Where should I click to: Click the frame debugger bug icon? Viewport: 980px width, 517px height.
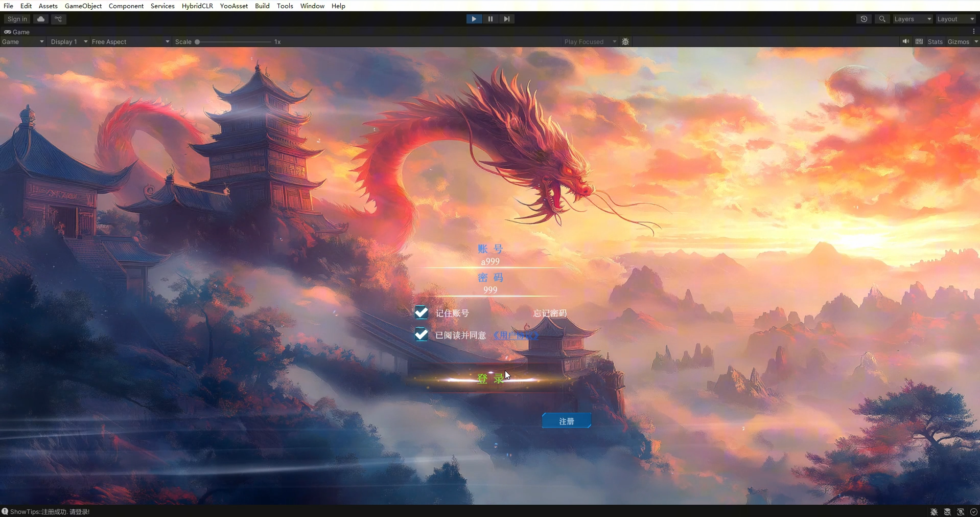click(625, 41)
